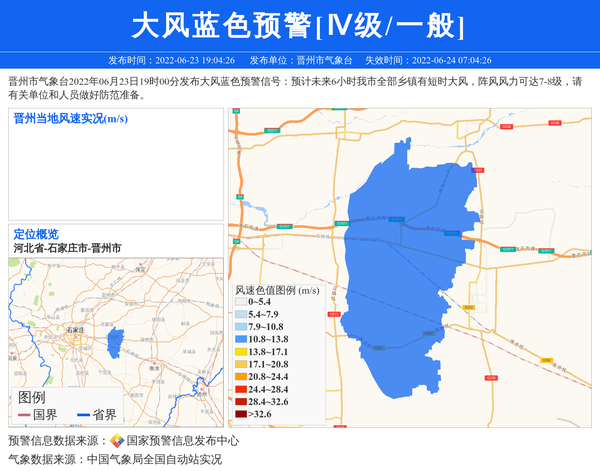
Task: Click the 石家庄 city label on overview map
Action: (x=75, y=330)
